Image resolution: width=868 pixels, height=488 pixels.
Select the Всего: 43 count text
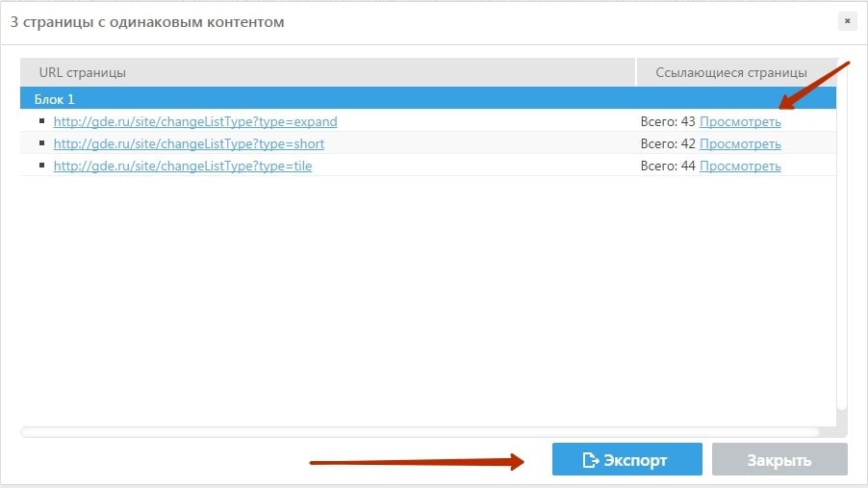[668, 122]
